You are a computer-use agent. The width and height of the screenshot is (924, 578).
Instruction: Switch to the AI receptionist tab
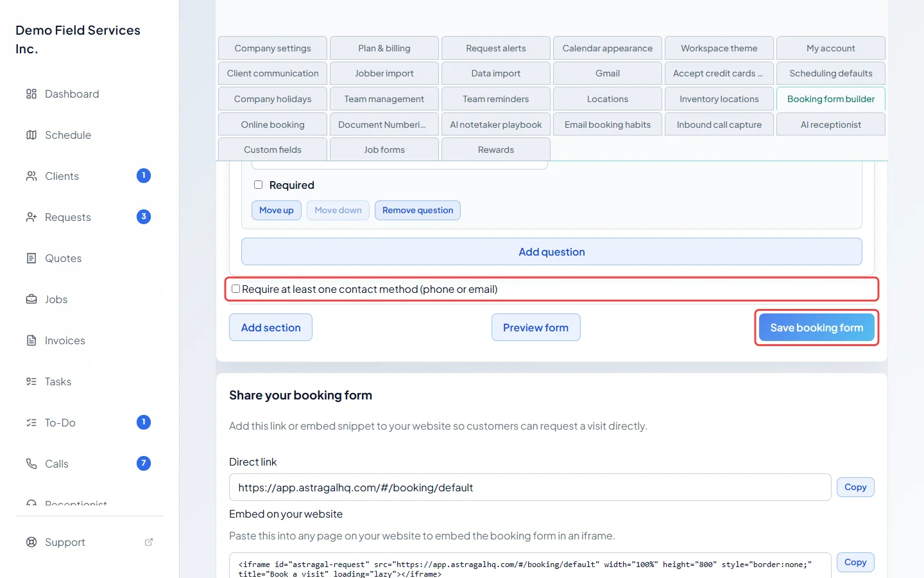[831, 125]
